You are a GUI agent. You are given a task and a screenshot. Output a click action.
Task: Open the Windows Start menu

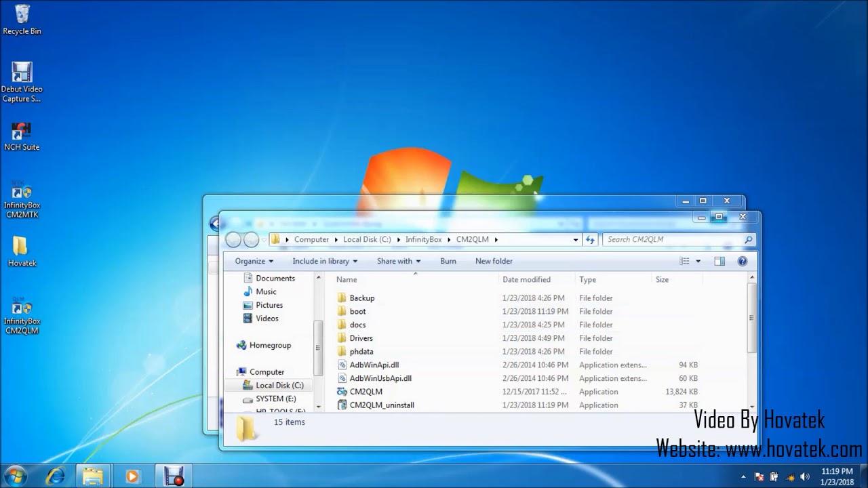15,475
